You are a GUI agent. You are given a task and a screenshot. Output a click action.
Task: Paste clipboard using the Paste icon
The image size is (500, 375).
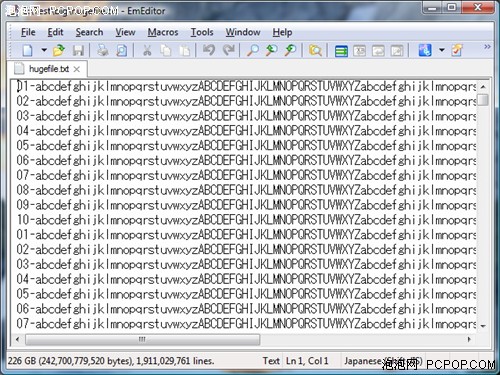point(184,51)
